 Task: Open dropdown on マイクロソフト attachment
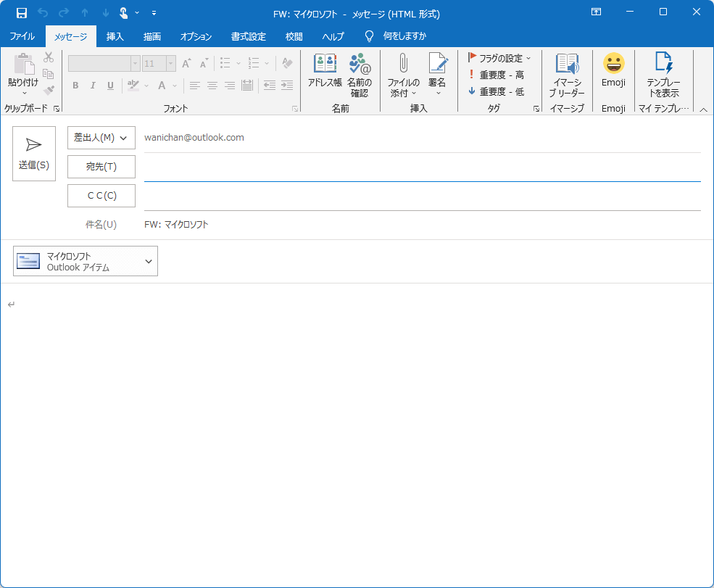click(x=149, y=261)
